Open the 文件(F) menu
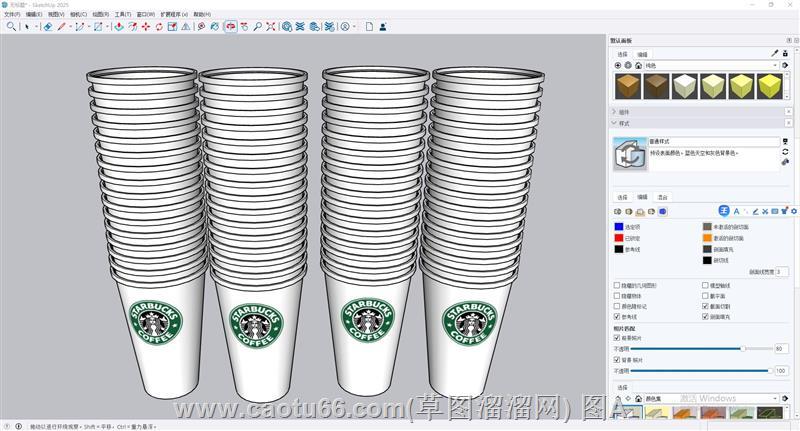 (12, 14)
